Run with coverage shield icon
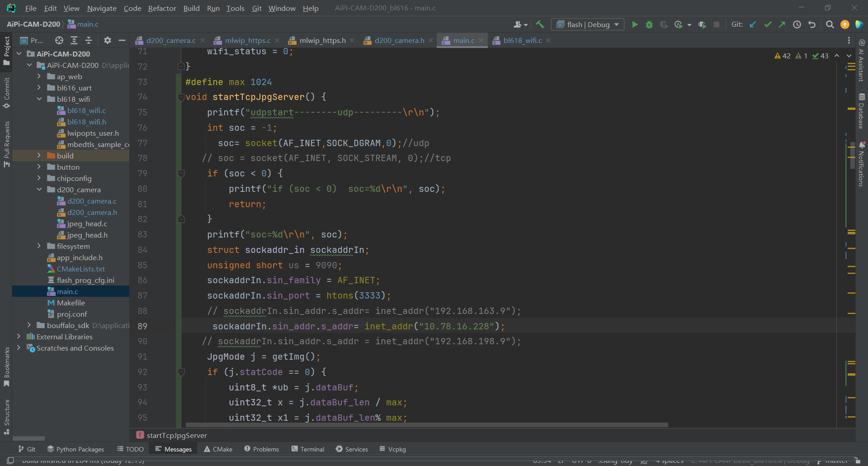 pos(664,24)
